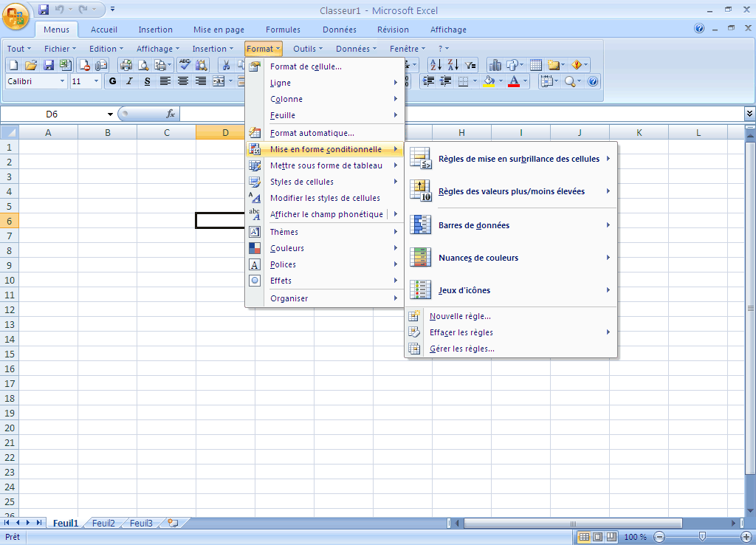Viewport: 756px width, 545px height.
Task: Choose Format de cellule... menu entry
Action: [x=325, y=66]
